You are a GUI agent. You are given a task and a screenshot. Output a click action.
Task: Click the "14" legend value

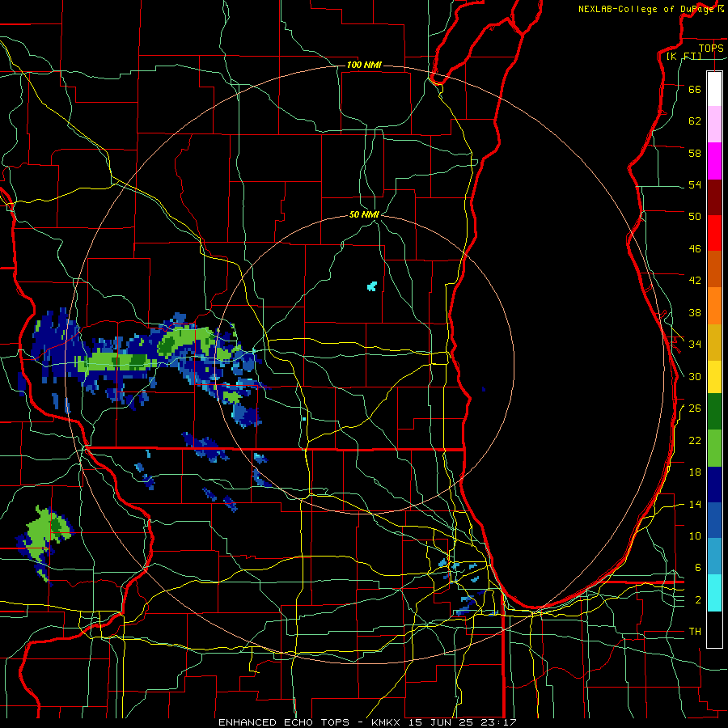(x=695, y=504)
